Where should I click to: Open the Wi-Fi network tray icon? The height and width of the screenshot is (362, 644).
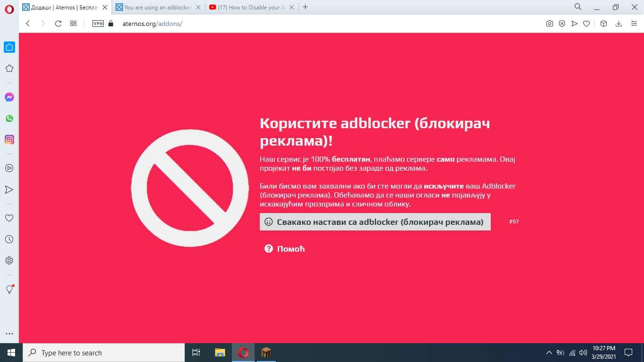click(572, 353)
